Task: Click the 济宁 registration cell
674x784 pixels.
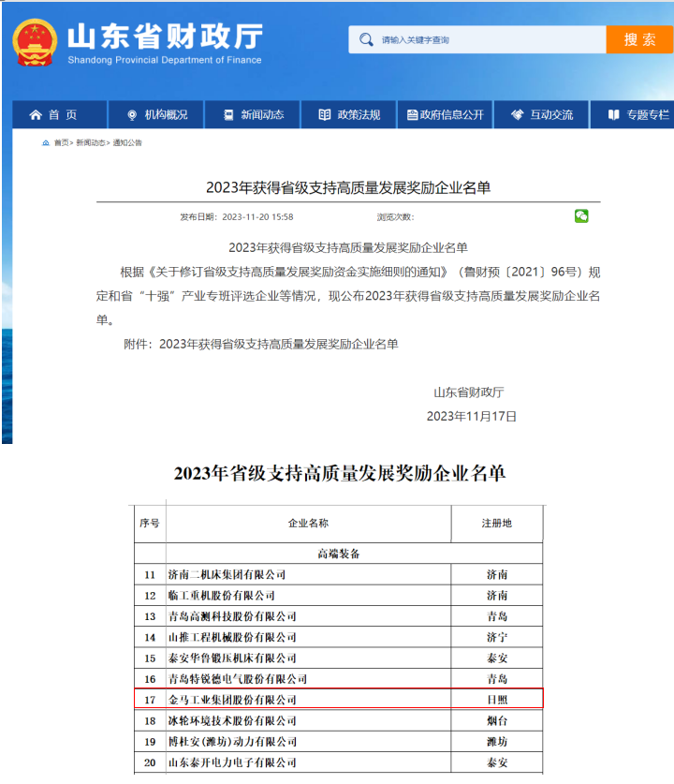Action: [497, 638]
